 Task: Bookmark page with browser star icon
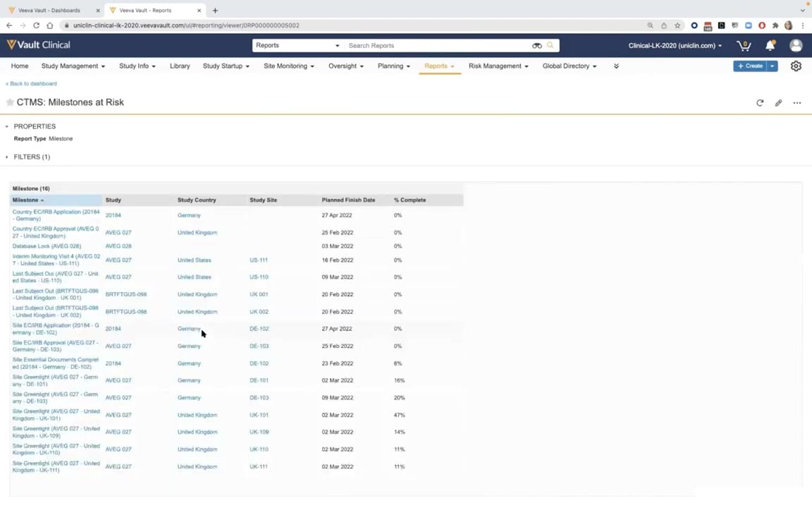tap(677, 25)
